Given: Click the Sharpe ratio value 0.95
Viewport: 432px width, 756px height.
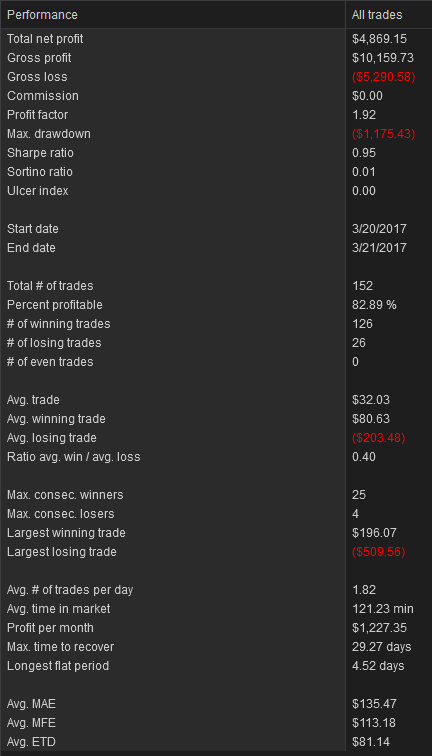Looking at the screenshot, I should pyautogui.click(x=364, y=153).
